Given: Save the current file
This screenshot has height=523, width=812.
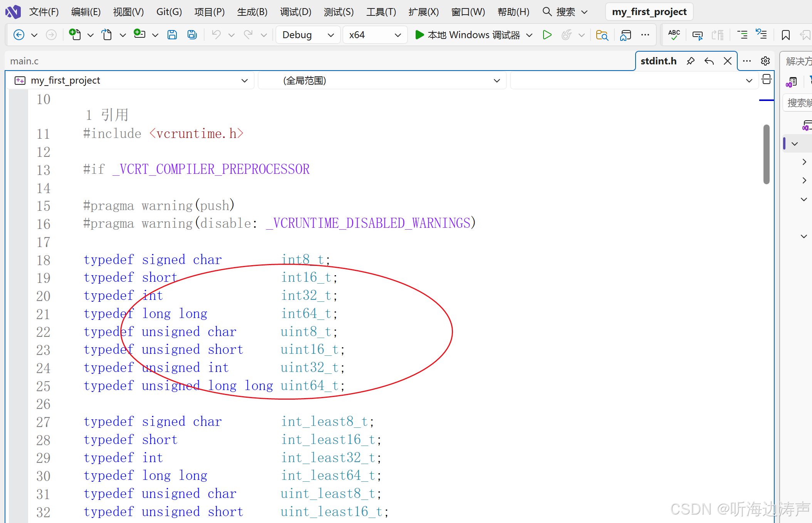Looking at the screenshot, I should [172, 35].
